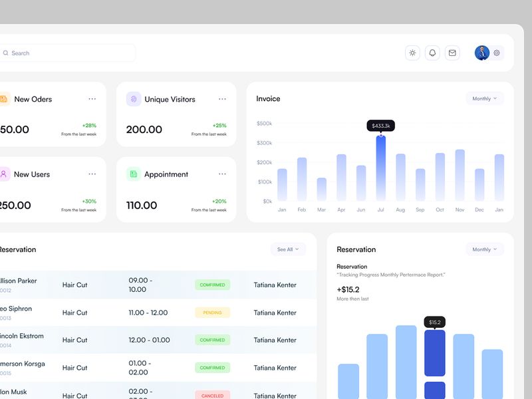Image resolution: width=532 pixels, height=399 pixels.
Task: Click the Jul bar in Invoice chart
Action: (x=380, y=168)
